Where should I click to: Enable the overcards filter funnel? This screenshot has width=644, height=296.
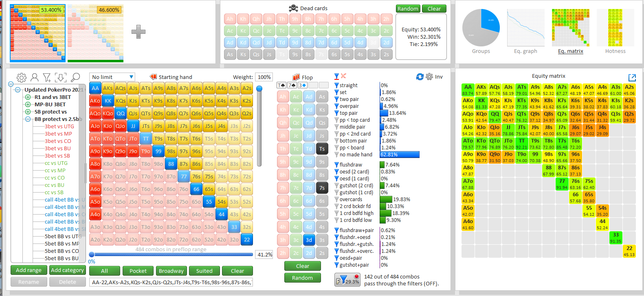[x=336, y=200]
